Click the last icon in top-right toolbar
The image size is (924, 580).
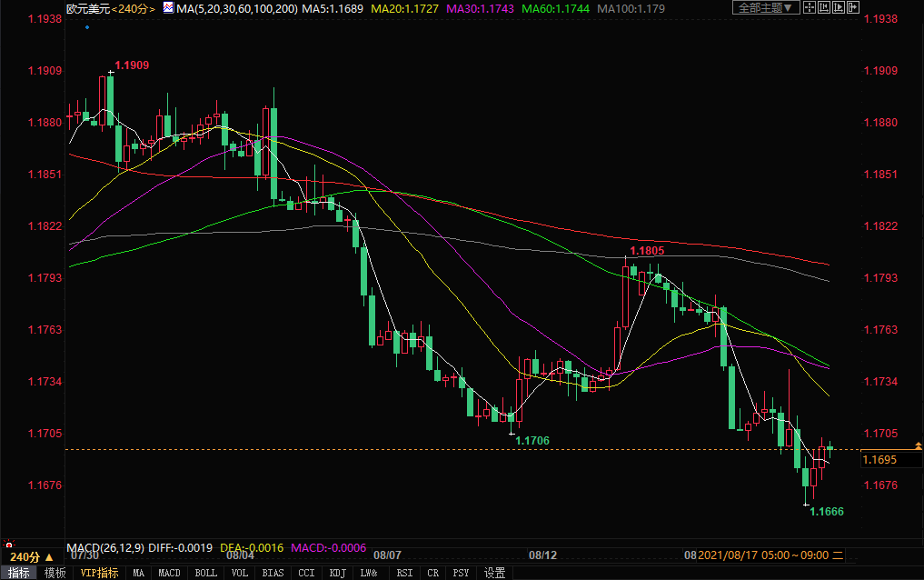pos(850,7)
